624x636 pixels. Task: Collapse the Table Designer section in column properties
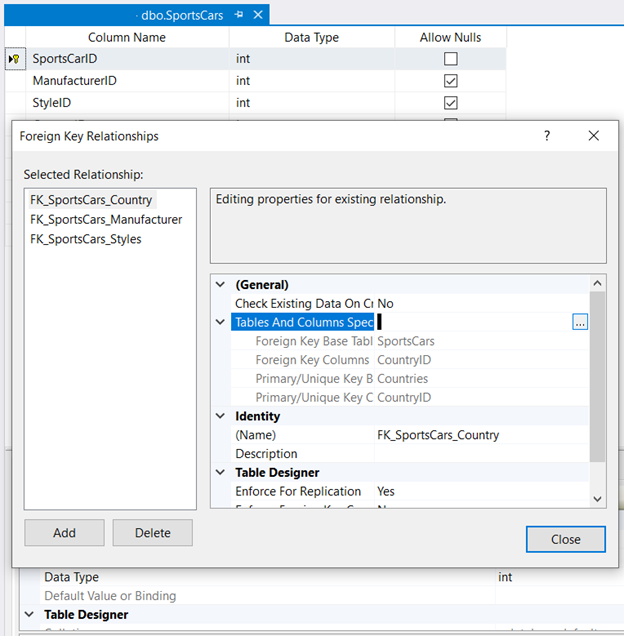pyautogui.click(x=29, y=614)
